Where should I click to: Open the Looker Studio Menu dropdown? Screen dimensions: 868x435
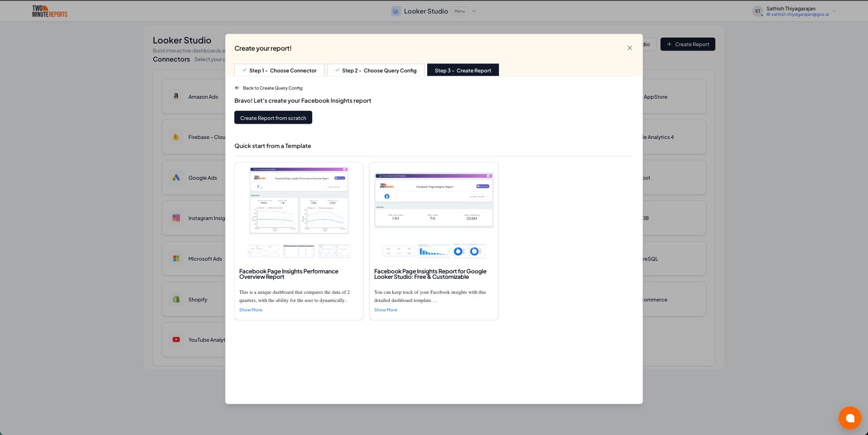click(459, 11)
